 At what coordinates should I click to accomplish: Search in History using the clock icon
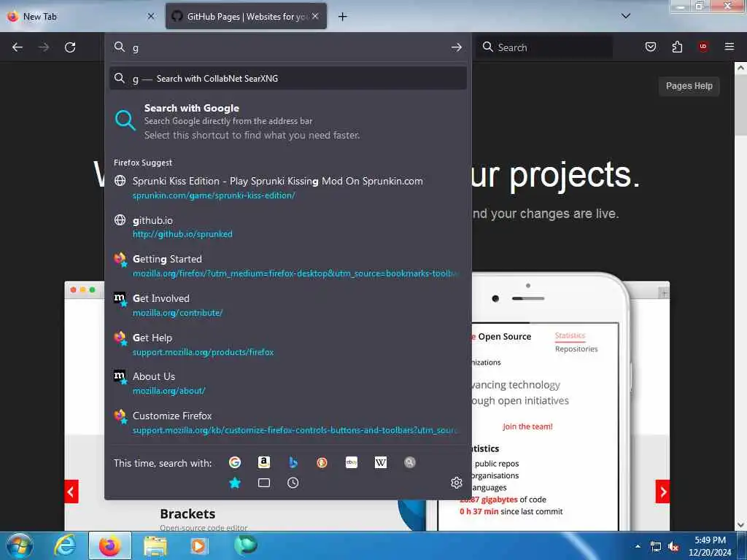pyautogui.click(x=293, y=483)
